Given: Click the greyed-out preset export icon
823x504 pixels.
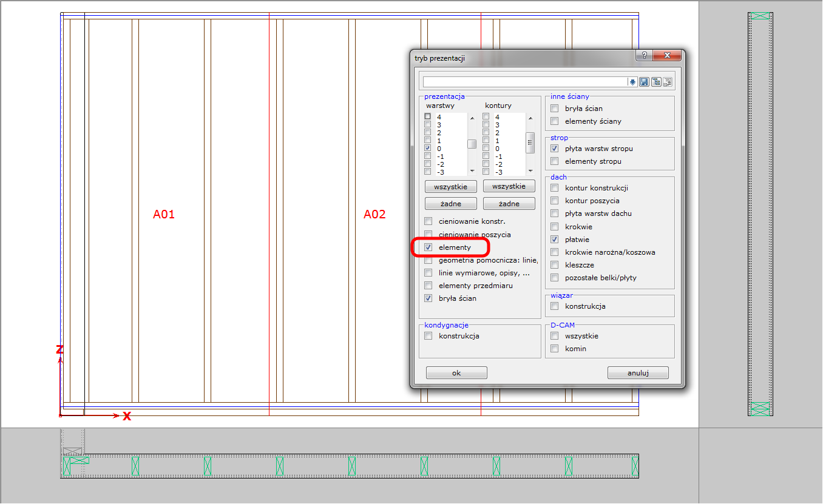Looking at the screenshot, I should (668, 82).
